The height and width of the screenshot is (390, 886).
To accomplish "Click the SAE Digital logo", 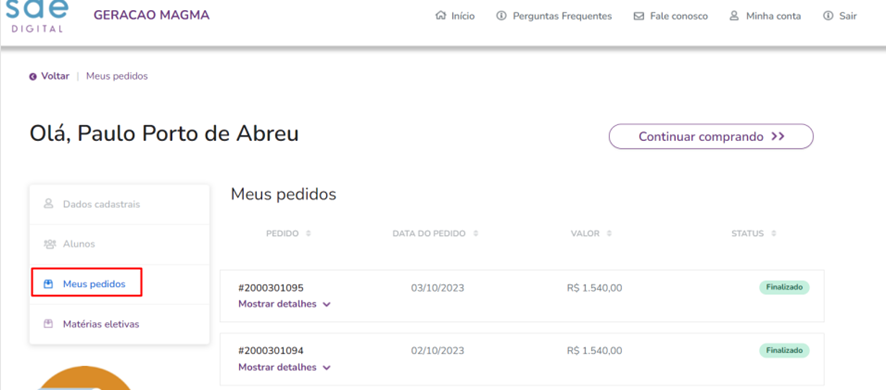I will 37,16.
